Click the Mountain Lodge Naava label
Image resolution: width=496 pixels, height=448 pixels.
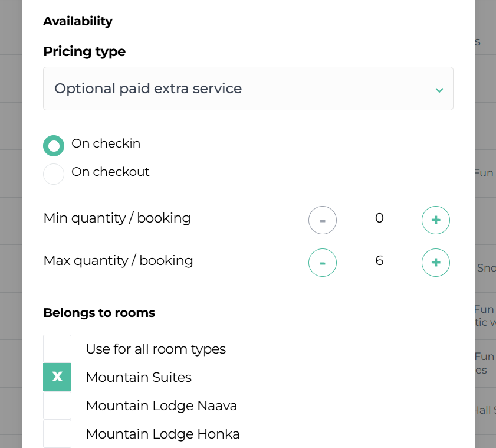pyautogui.click(x=161, y=406)
